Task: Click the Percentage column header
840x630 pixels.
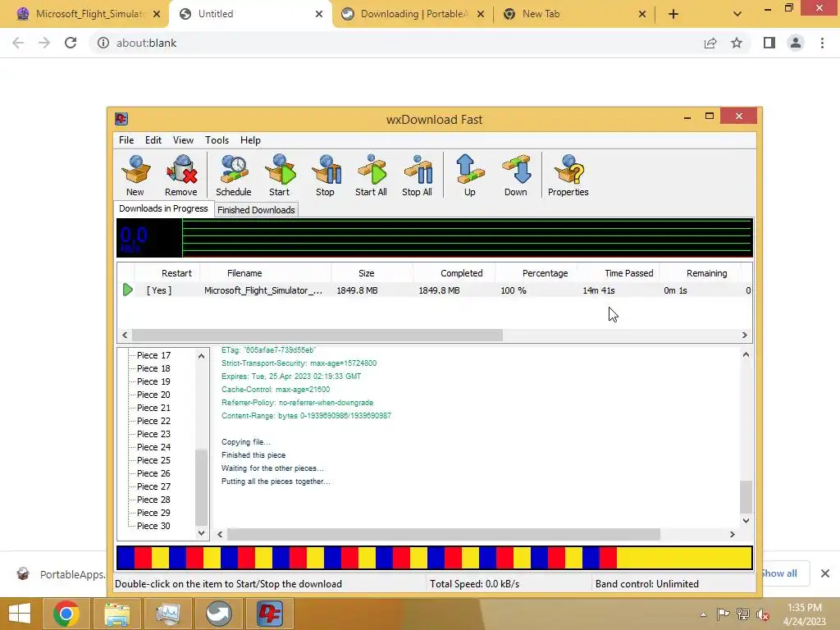Action: [536, 273]
